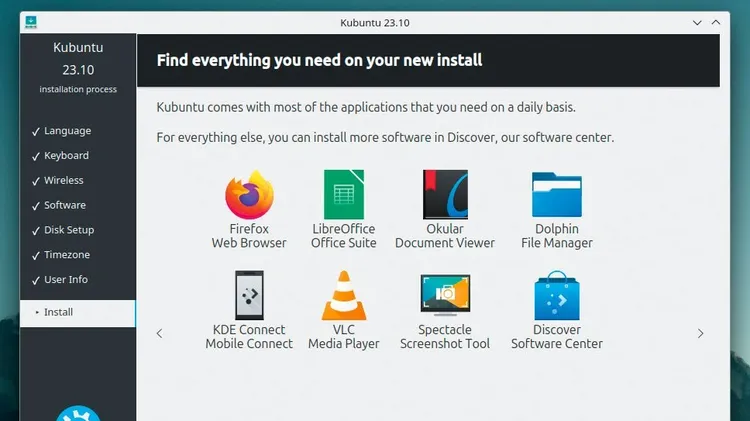Click the 'installation process' sidebar text

coord(78,89)
